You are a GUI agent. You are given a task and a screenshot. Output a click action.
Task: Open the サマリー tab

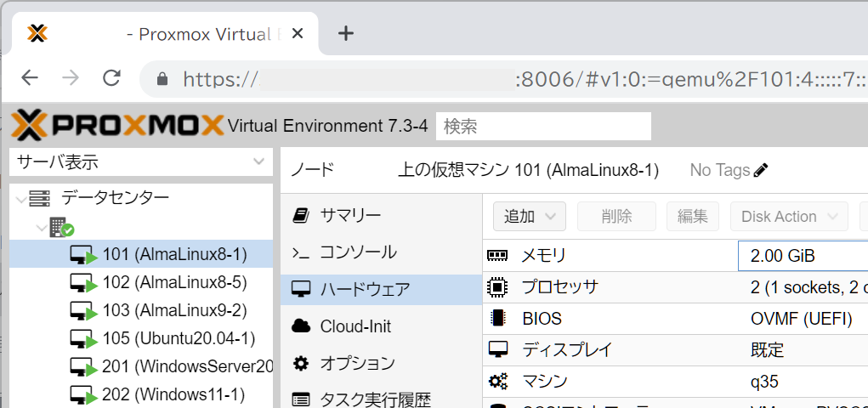(x=382, y=215)
